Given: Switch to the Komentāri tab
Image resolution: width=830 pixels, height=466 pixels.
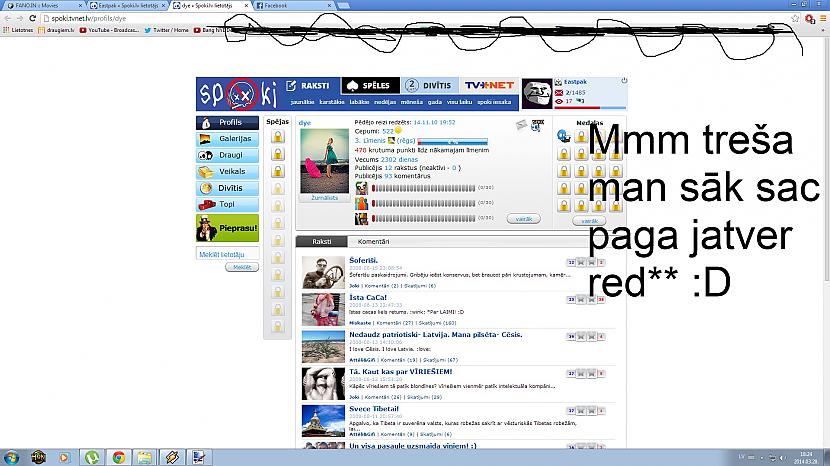Looking at the screenshot, I should coord(374,241).
